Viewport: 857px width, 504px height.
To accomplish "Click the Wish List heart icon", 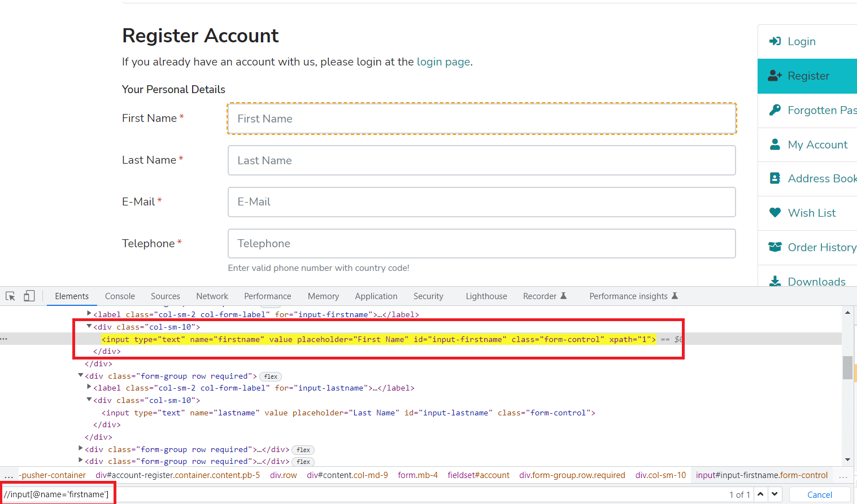I will (x=775, y=213).
